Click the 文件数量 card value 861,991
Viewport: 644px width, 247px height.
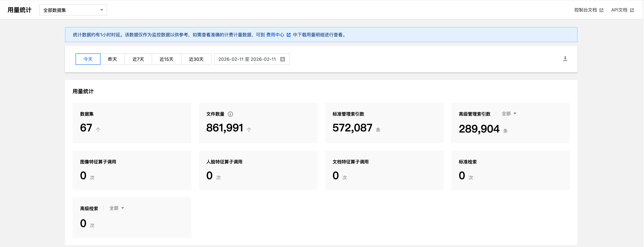[225, 128]
